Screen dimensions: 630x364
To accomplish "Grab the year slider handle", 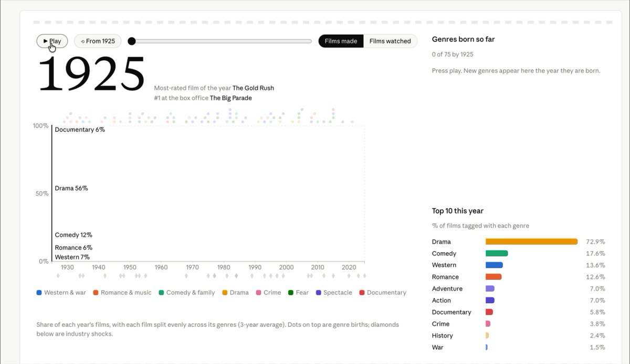I will pos(132,41).
